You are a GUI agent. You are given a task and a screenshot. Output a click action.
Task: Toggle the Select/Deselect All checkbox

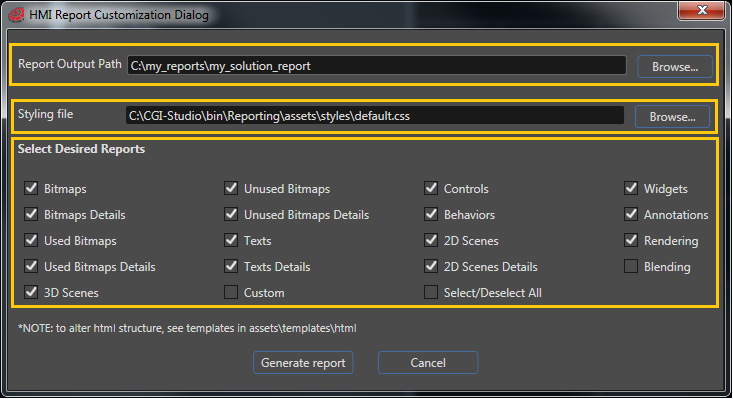(431, 292)
